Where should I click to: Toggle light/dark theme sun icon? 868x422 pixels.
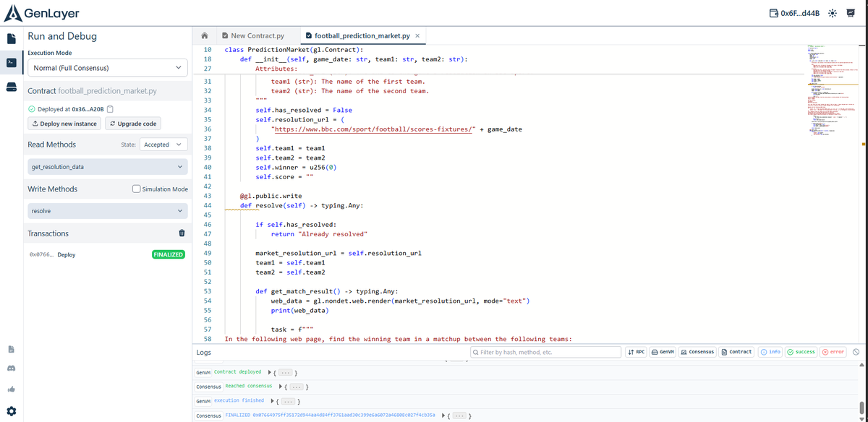(833, 14)
